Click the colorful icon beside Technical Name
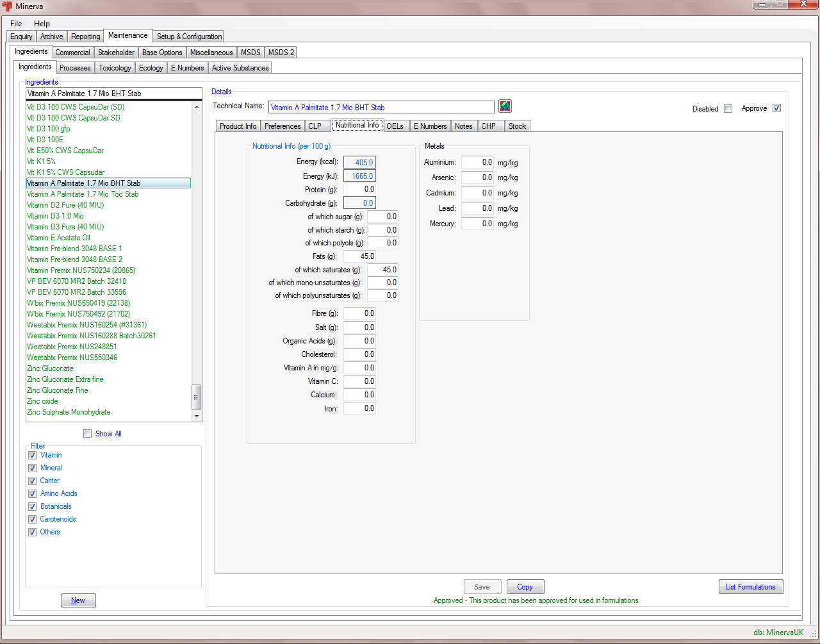Screen dimensions: 820x644 [505, 106]
